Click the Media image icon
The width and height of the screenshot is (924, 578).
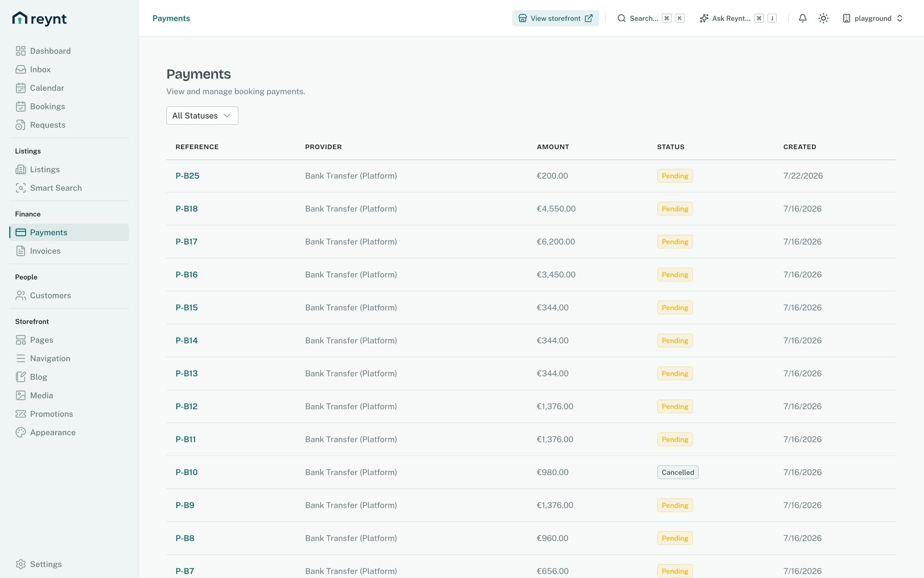pyautogui.click(x=21, y=395)
